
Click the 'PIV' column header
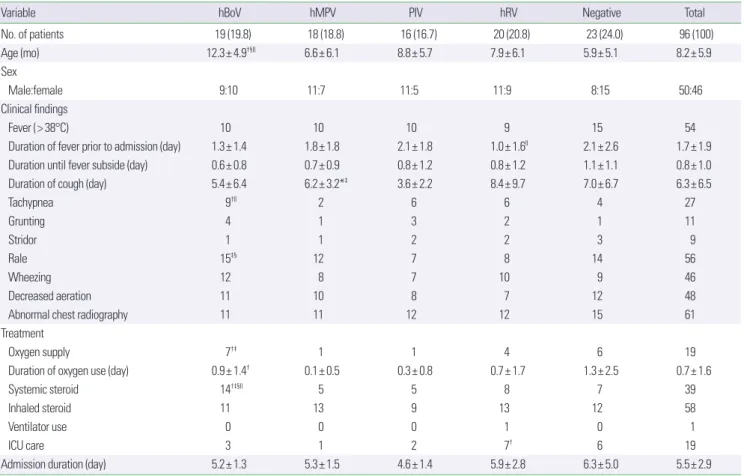(415, 13)
